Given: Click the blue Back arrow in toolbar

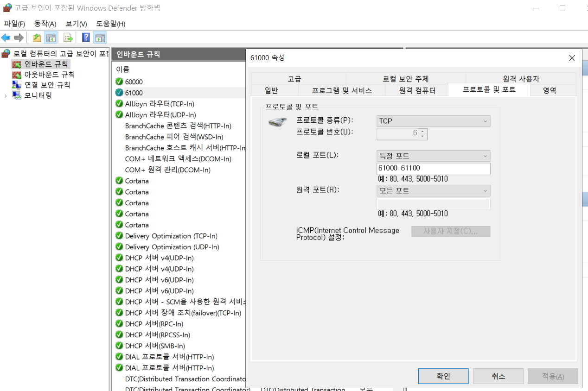Looking at the screenshot, I should pos(6,38).
